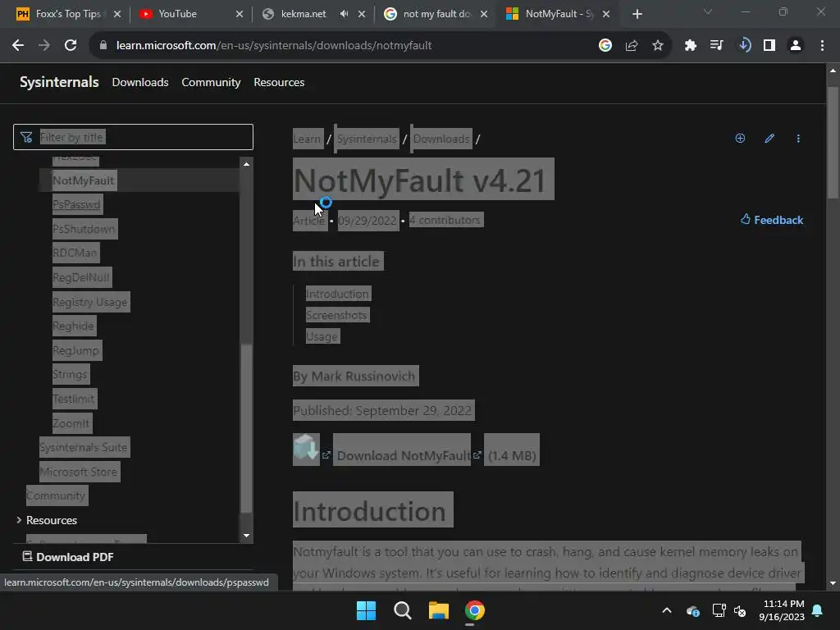Select PsPasswd in the sidebar
Viewport: 840px width, 630px height.
[76, 204]
